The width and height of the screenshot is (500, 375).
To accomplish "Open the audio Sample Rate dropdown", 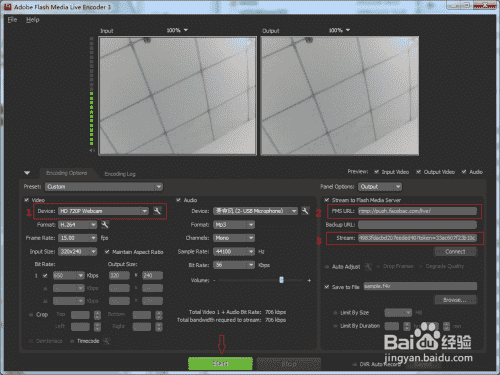I will [234, 251].
